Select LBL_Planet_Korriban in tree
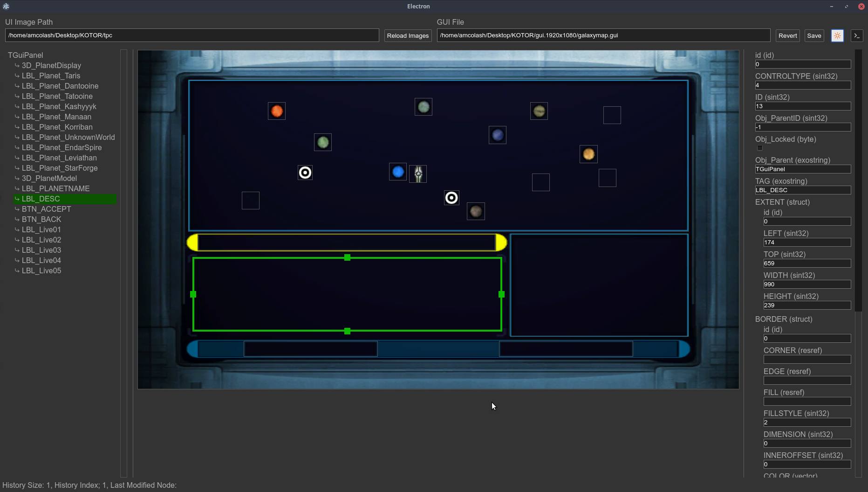 (57, 127)
